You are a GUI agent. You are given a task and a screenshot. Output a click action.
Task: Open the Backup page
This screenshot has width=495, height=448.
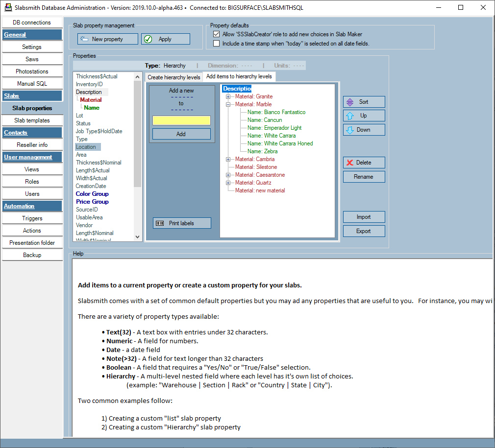click(32, 255)
